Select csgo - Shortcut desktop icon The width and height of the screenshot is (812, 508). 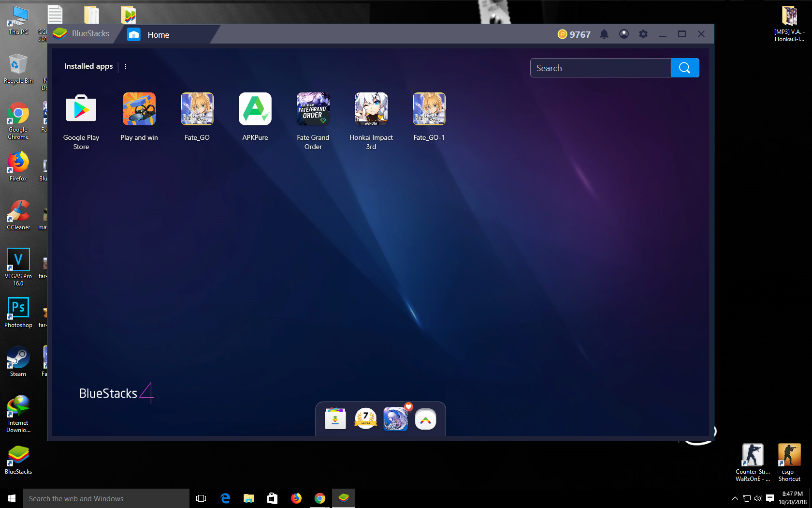pos(789,463)
